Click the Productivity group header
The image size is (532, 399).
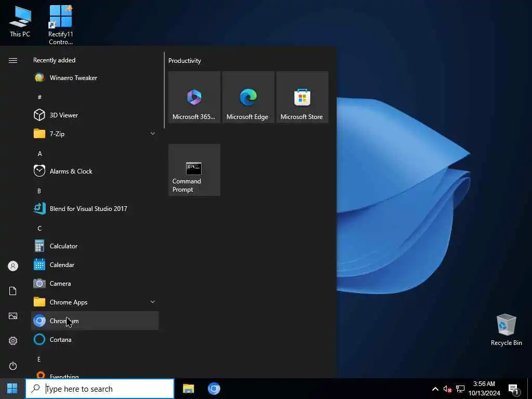(184, 61)
